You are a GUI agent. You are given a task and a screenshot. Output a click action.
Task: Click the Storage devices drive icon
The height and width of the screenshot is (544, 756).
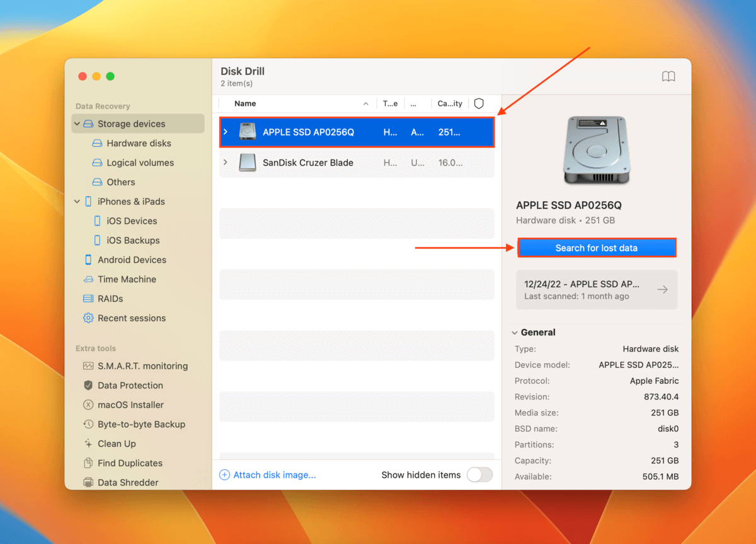coord(88,124)
